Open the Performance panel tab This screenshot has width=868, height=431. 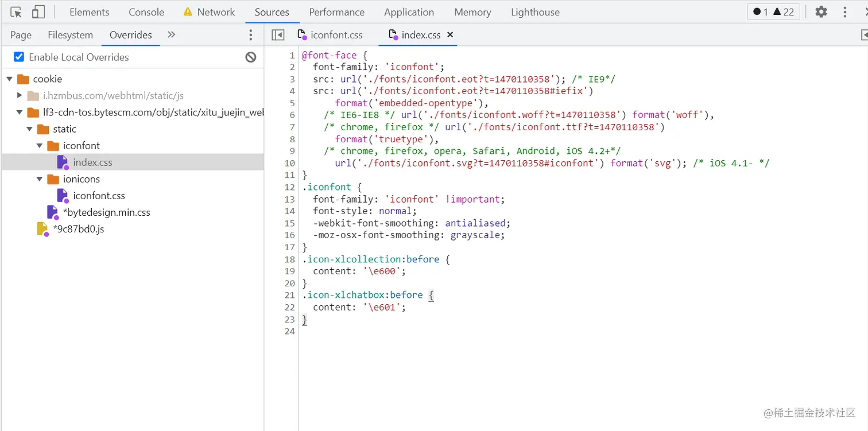(x=337, y=12)
